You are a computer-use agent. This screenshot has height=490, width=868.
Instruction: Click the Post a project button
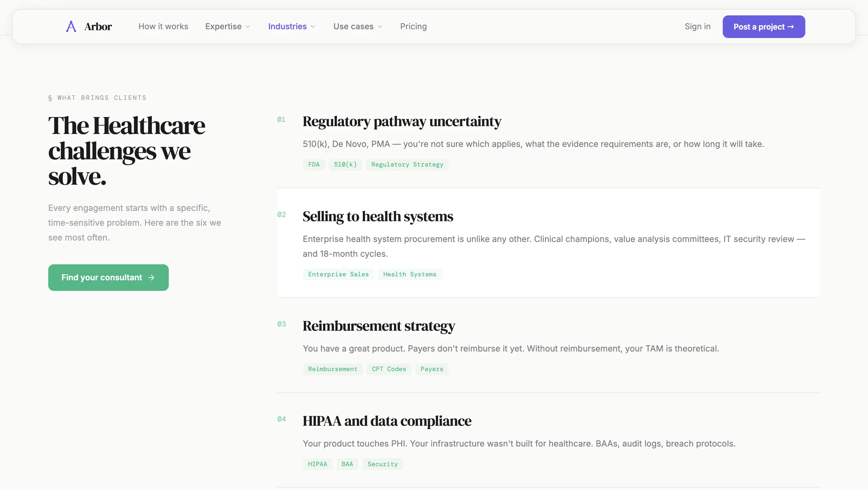(x=763, y=26)
